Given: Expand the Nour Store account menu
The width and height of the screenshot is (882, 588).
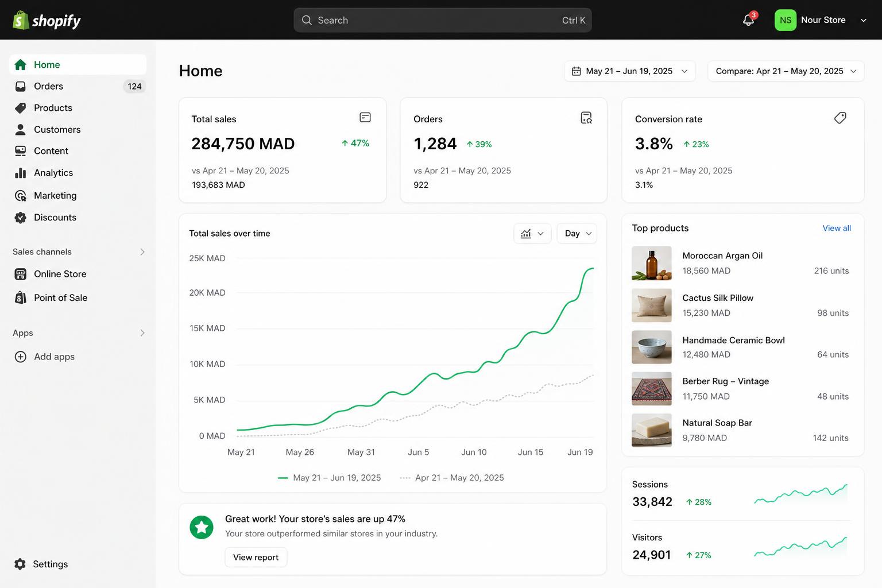Looking at the screenshot, I should click(x=863, y=20).
